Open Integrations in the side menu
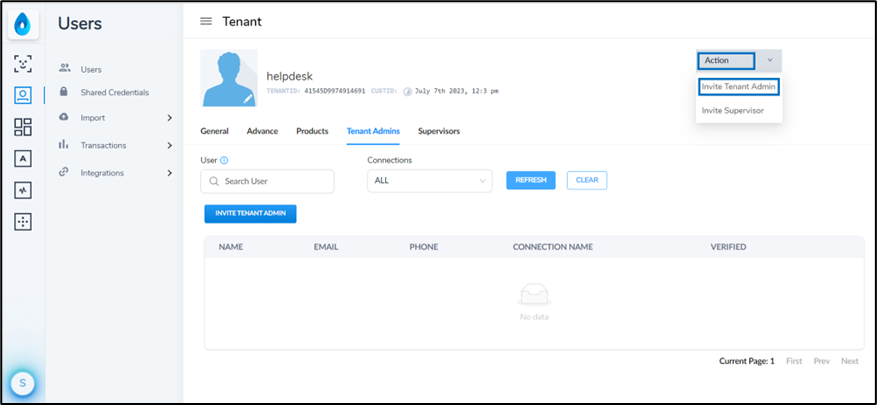This screenshot has height=405, width=877. click(x=102, y=173)
